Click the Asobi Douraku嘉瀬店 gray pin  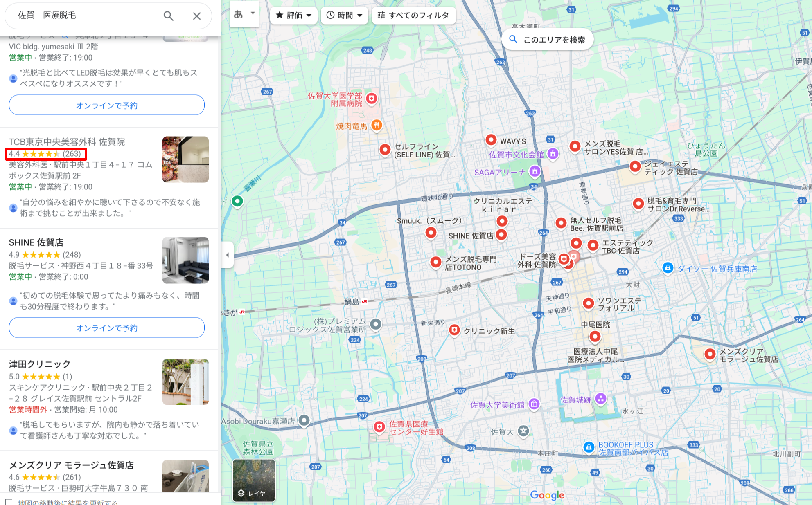point(304,420)
